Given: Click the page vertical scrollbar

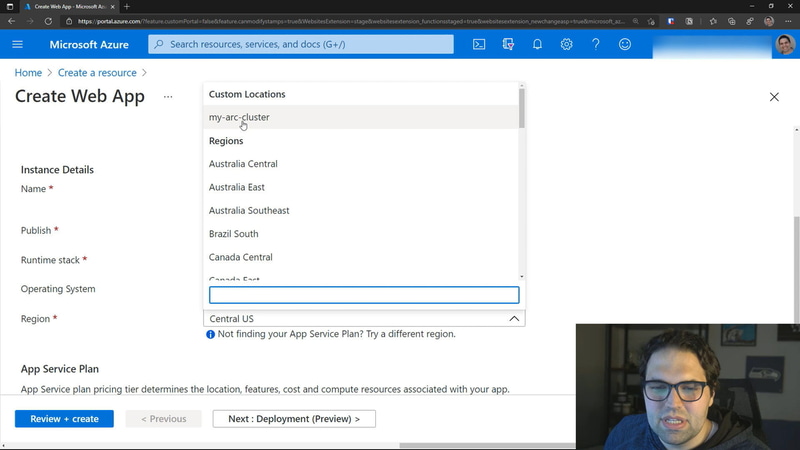Looking at the screenshot, I should coord(796,269).
